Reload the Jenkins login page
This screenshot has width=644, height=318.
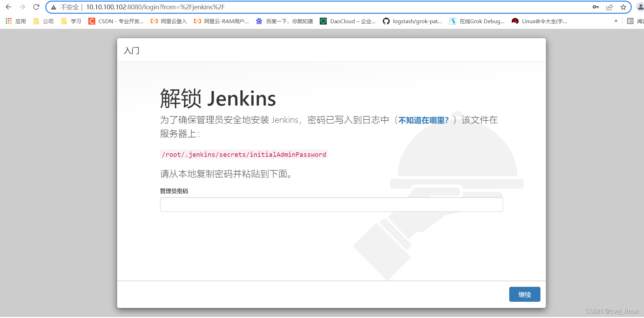(36, 7)
